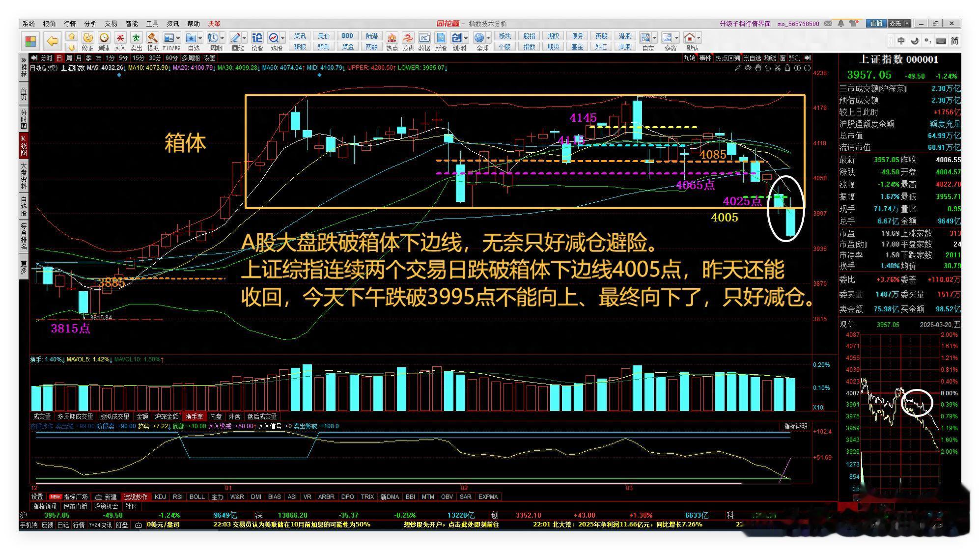
Task: Toggle chart visibility eye icon
Action: coord(748,68)
